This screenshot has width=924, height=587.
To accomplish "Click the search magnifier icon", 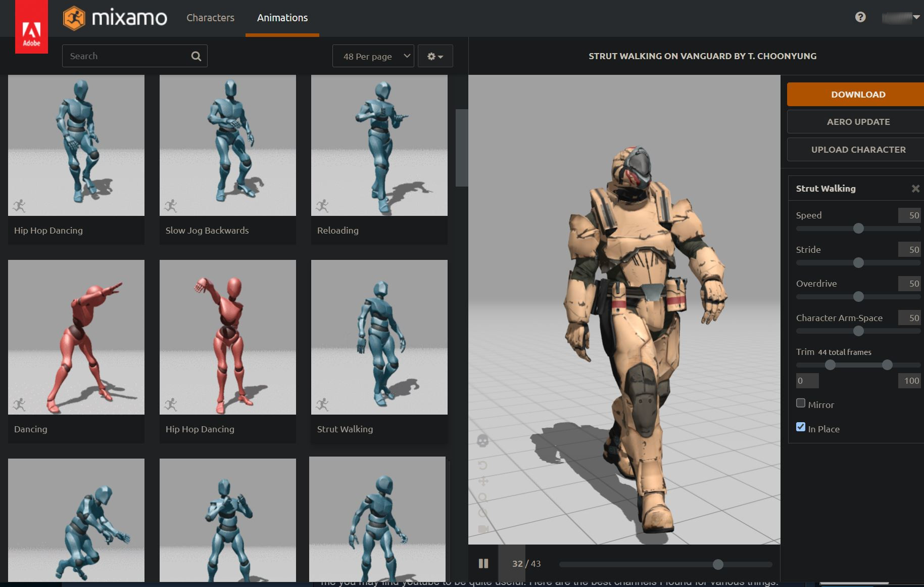I will (x=196, y=56).
